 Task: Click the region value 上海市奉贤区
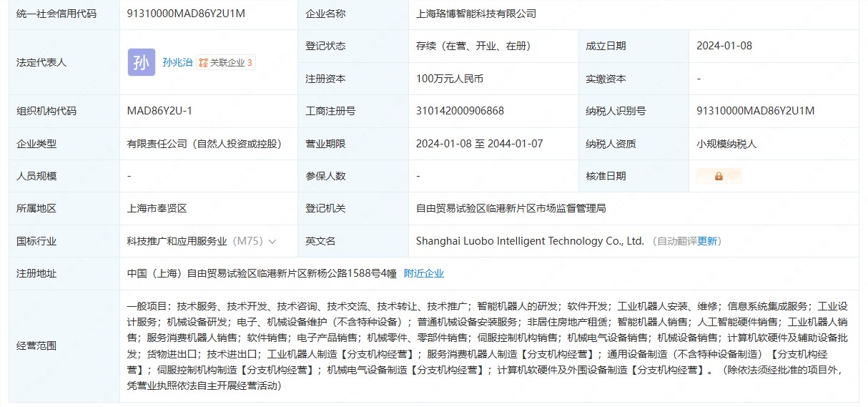pos(157,209)
